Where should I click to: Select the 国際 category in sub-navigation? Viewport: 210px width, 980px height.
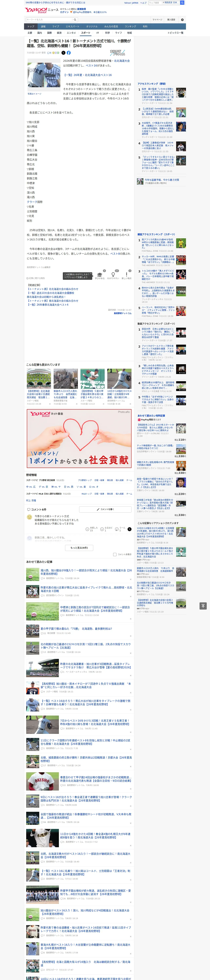[x=49, y=33]
